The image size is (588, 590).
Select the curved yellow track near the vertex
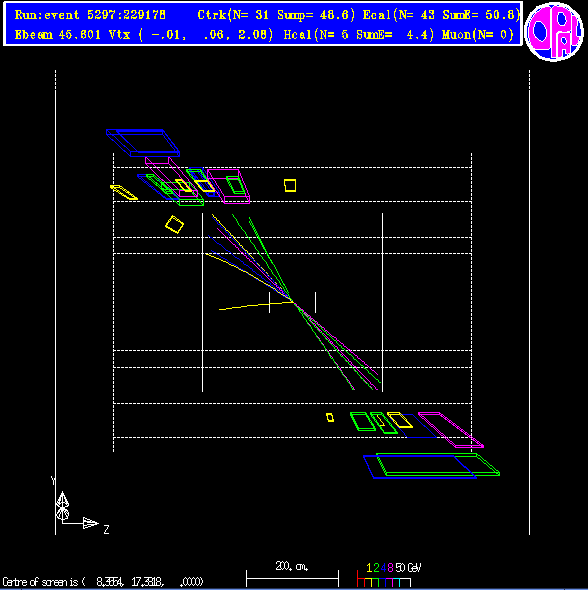click(x=256, y=305)
